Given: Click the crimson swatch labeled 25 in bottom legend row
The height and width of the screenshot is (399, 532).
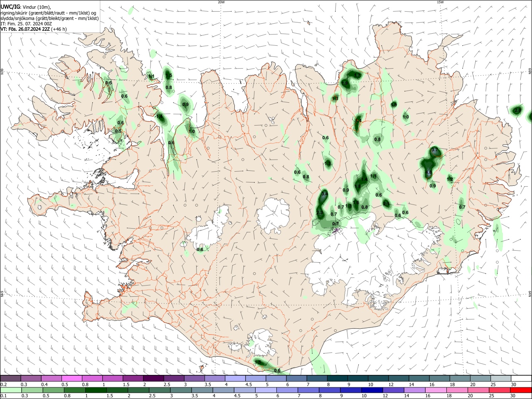Looking at the screenshot, I should (x=499, y=390).
